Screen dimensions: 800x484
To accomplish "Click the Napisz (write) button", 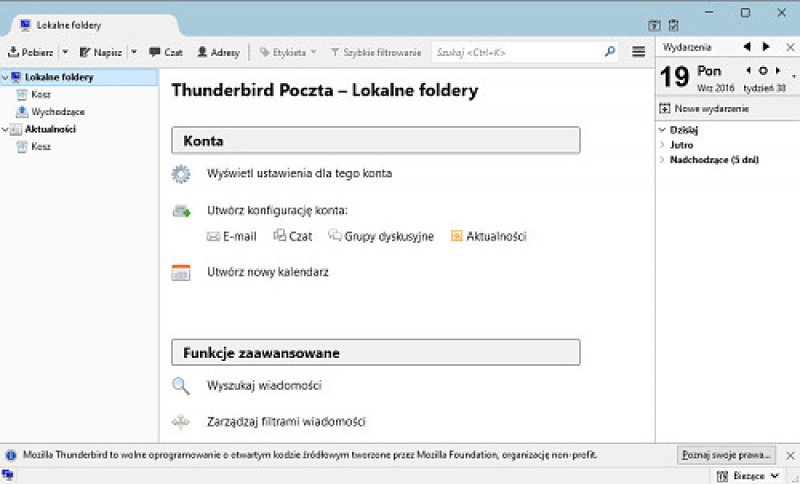I will point(101,52).
